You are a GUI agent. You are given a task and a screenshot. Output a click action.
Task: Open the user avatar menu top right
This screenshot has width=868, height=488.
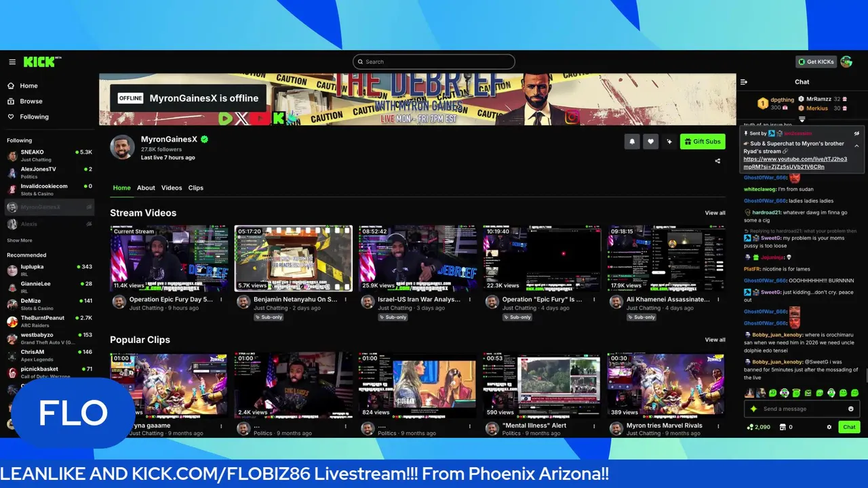[x=846, y=62]
